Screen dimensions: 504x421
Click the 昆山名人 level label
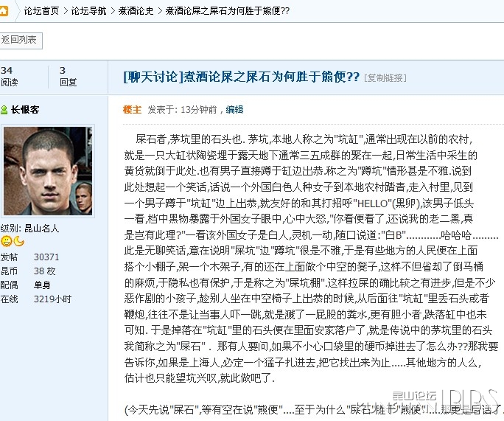tap(42, 229)
